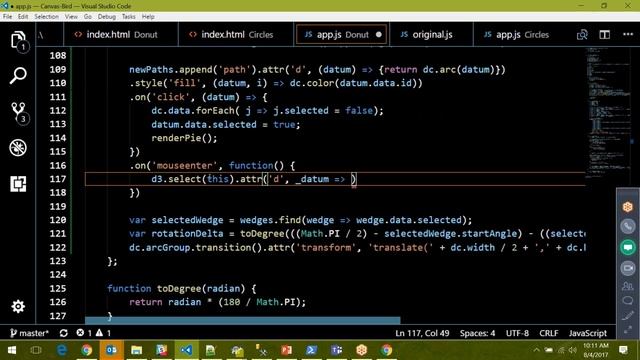
Task: Click 'var selectedWedge' on line 120
Action: tap(176, 220)
